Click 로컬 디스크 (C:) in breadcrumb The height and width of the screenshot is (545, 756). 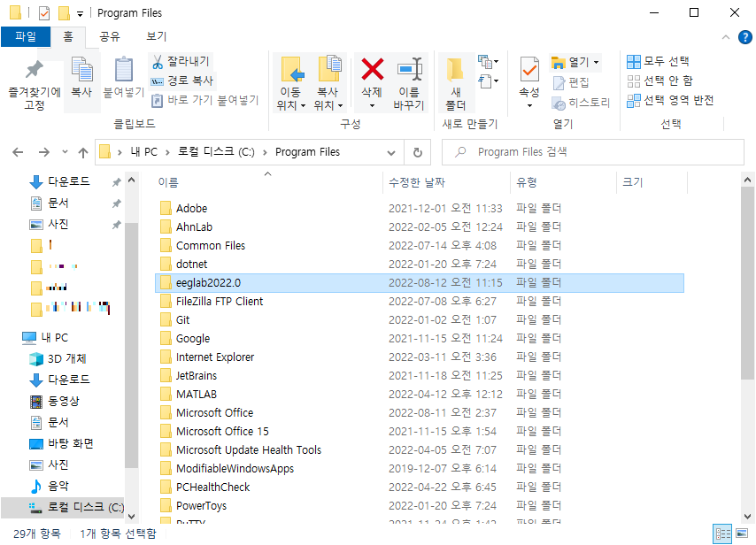coord(217,152)
